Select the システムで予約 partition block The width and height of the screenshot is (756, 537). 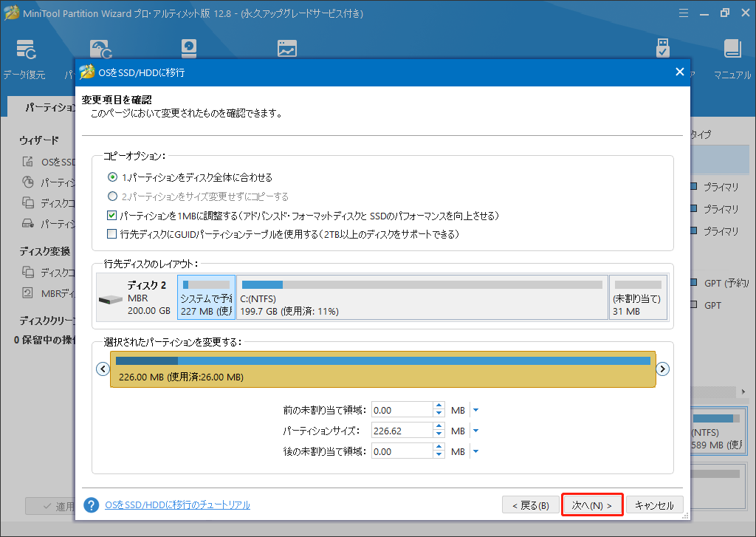click(x=206, y=298)
